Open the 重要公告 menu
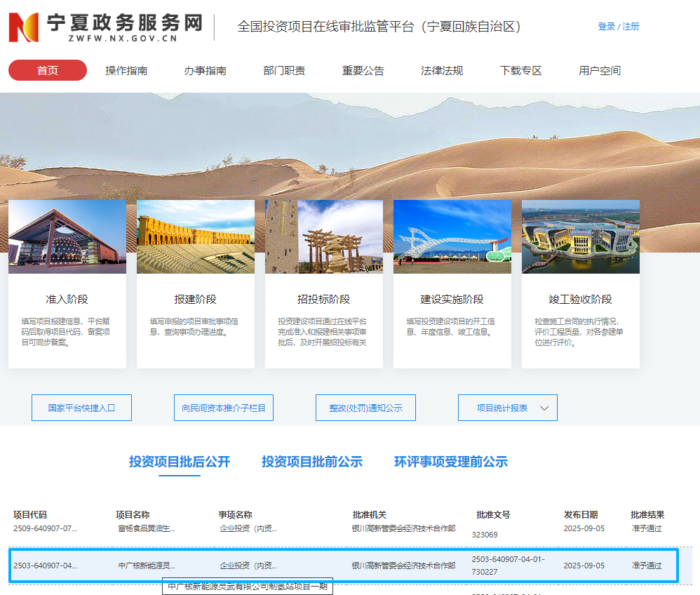 point(362,70)
